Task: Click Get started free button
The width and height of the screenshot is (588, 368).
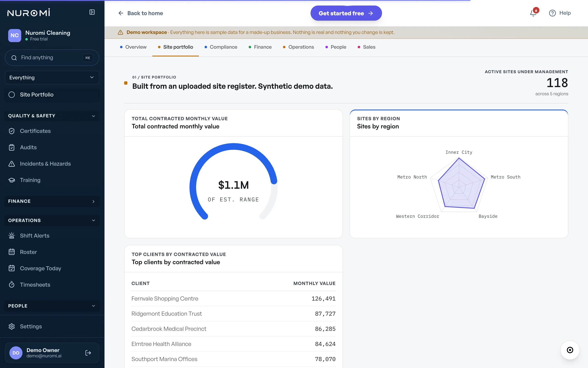Action: tap(346, 13)
